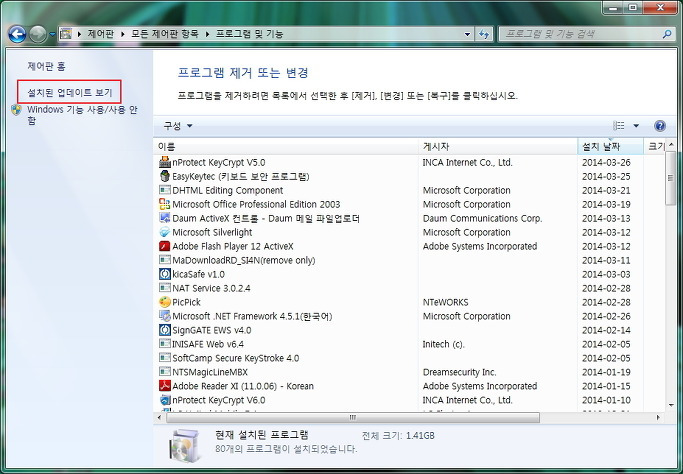Click the refresh button beside address bar
The image size is (683, 474).
tap(484, 34)
